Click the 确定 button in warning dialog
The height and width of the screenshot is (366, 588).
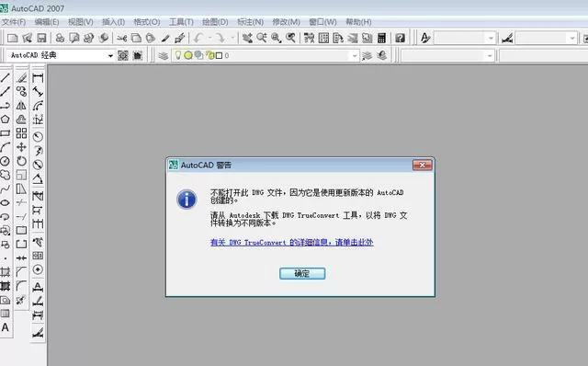tap(302, 273)
